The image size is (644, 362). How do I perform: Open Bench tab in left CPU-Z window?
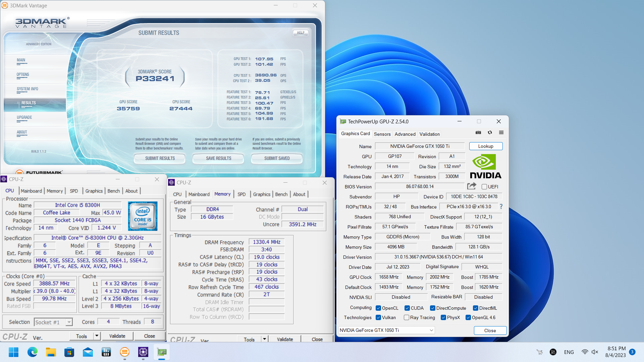click(x=114, y=191)
